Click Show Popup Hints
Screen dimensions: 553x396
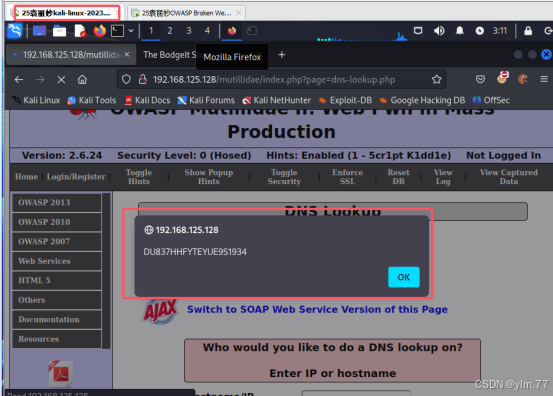(208, 177)
